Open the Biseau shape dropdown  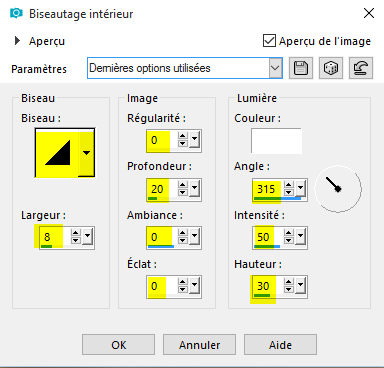click(87, 153)
